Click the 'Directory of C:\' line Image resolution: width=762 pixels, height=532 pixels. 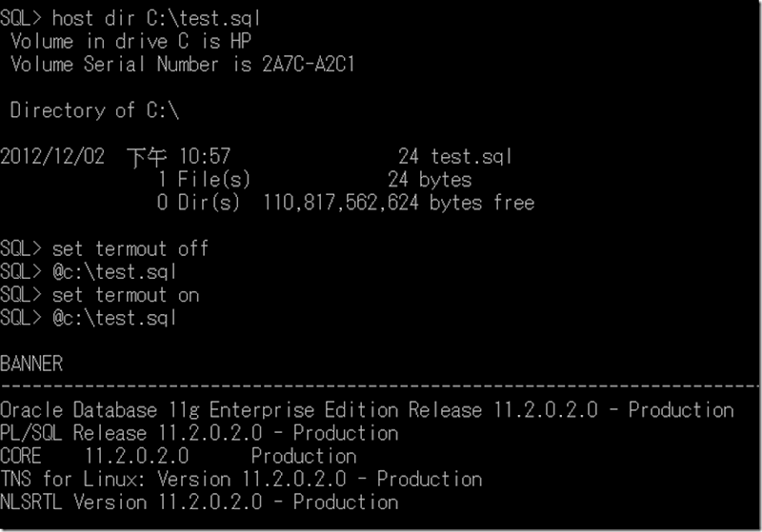click(94, 110)
